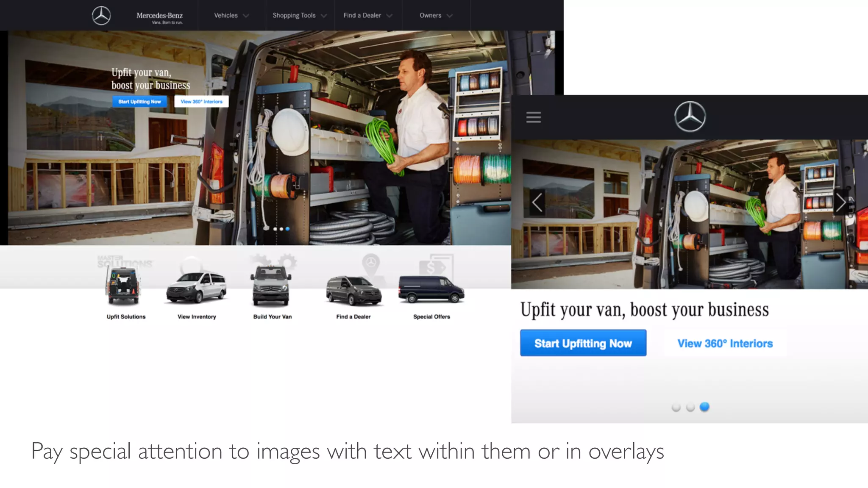Open the Upfit Solutions link label
The height and width of the screenshot is (488, 868).
pyautogui.click(x=126, y=317)
